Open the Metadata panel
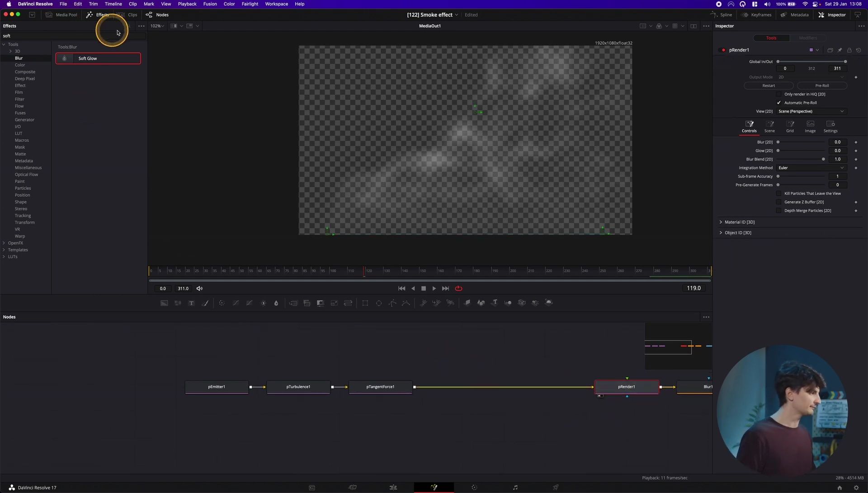This screenshot has height=493, width=868. click(794, 15)
